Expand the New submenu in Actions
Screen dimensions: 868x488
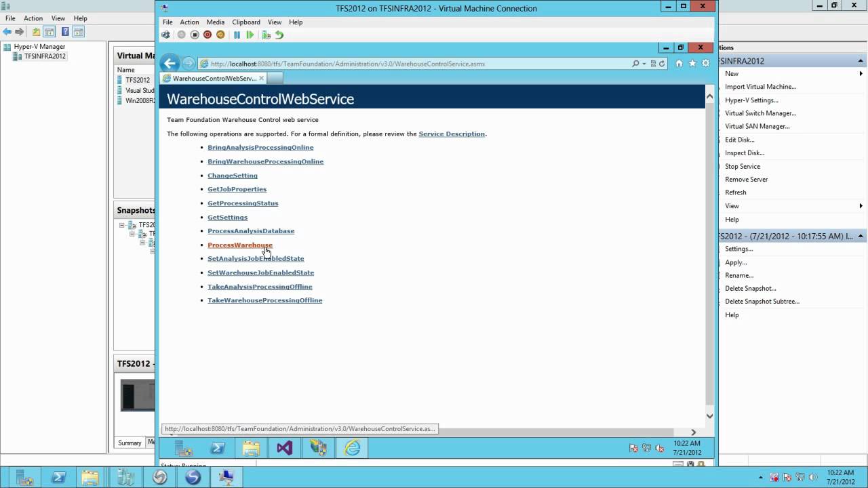point(861,73)
